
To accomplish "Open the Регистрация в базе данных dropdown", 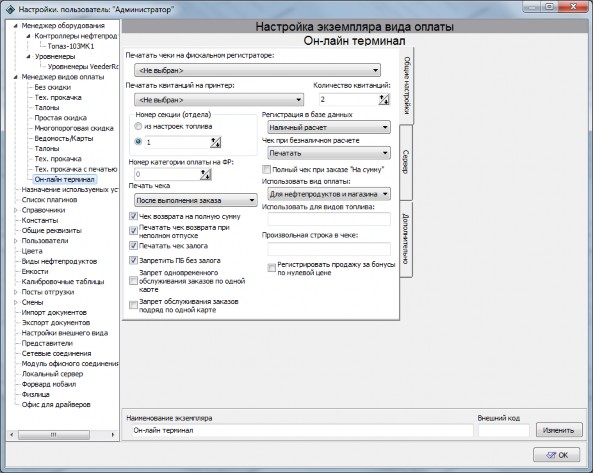I will [x=329, y=127].
